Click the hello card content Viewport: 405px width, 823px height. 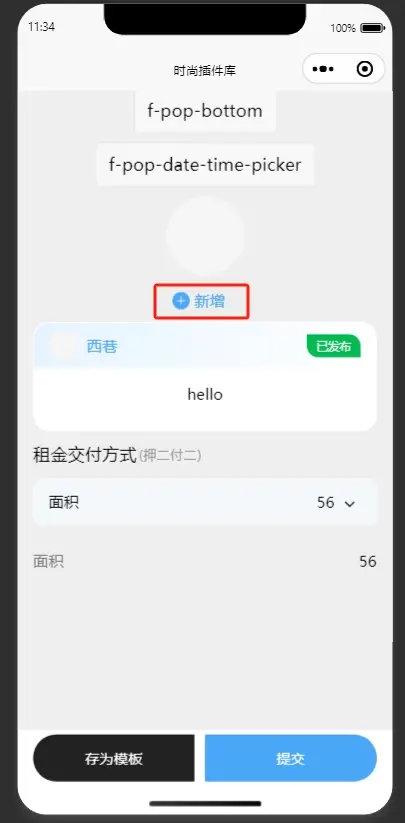[205, 395]
